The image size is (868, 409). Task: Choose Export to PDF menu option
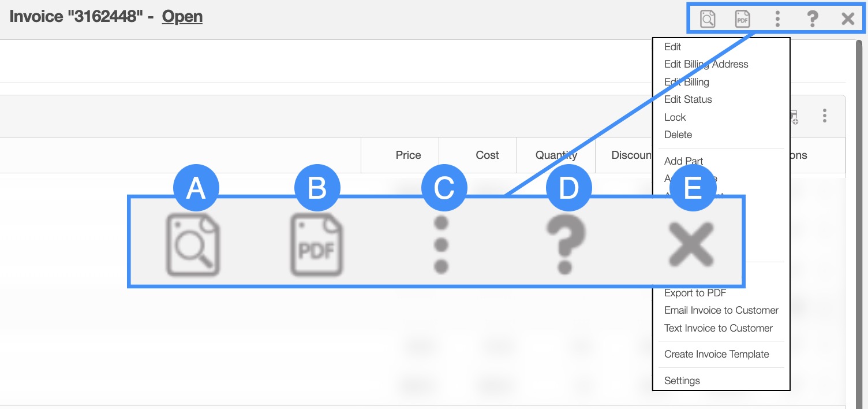click(x=695, y=293)
